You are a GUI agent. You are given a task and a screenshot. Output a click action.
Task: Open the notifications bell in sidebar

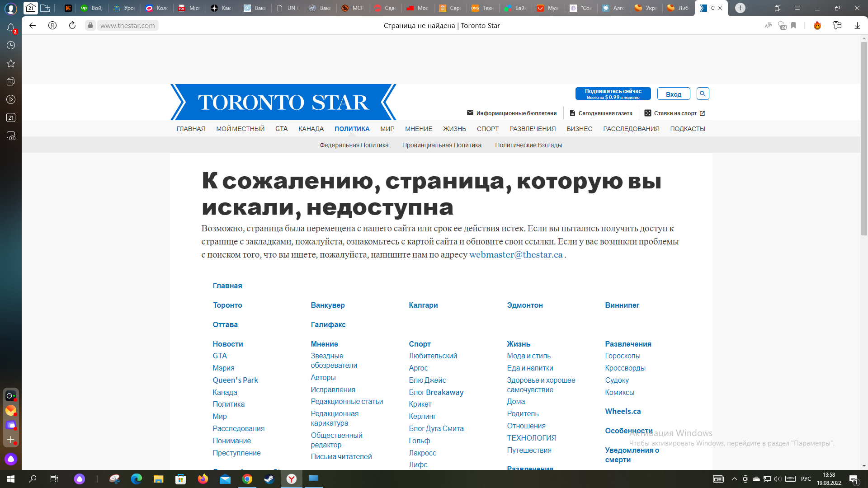[11, 28]
